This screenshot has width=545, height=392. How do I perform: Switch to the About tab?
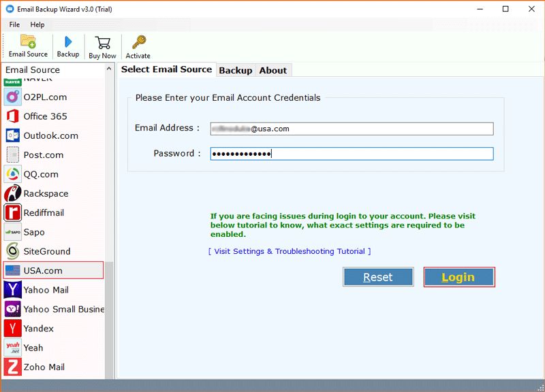point(273,70)
